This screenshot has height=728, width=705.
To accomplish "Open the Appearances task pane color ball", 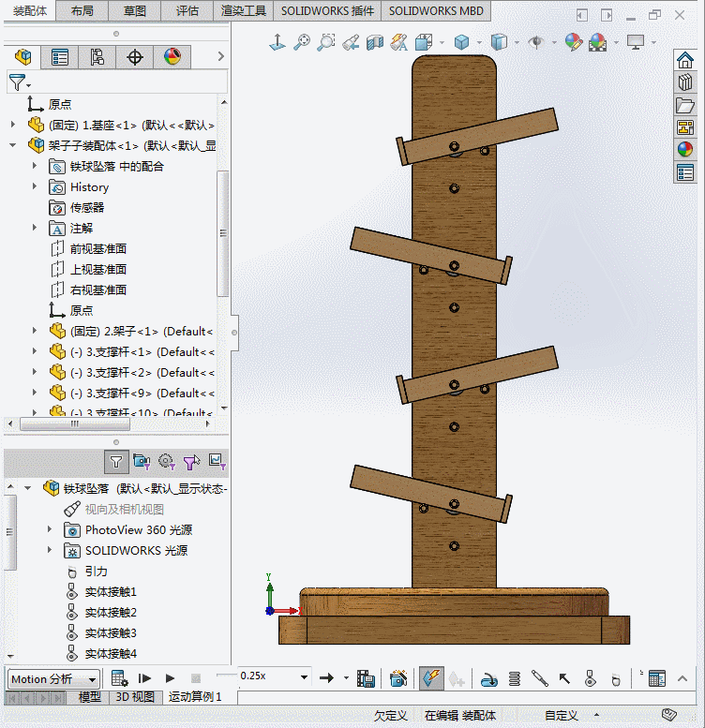I will (685, 150).
